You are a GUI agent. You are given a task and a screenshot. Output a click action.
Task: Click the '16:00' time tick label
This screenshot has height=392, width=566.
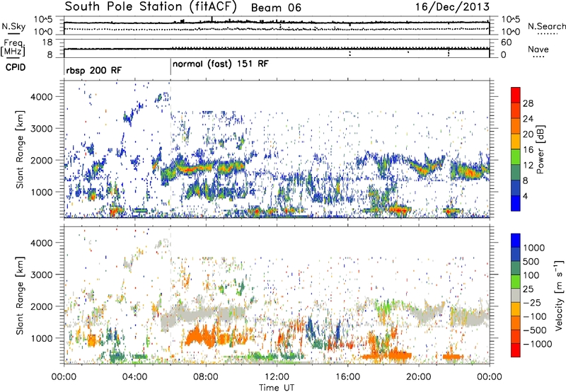coord(347,377)
